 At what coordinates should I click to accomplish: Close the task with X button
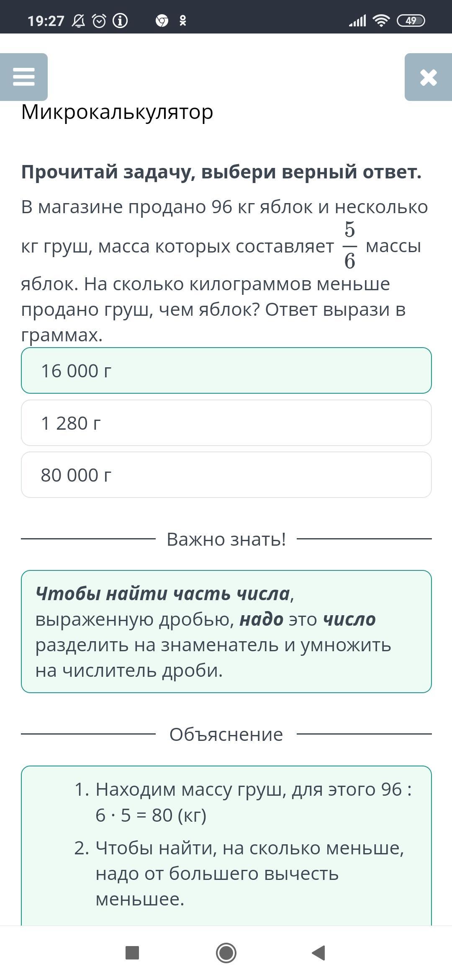428,77
